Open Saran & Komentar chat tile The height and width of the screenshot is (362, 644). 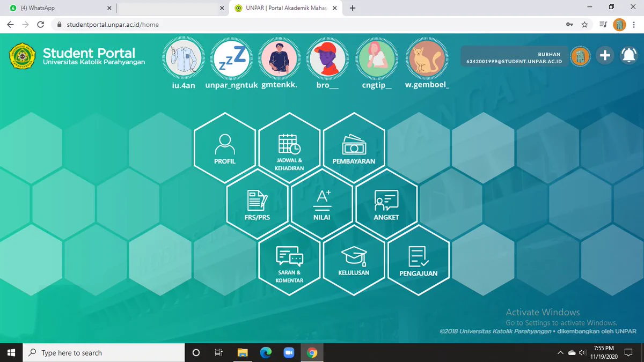pos(289,260)
